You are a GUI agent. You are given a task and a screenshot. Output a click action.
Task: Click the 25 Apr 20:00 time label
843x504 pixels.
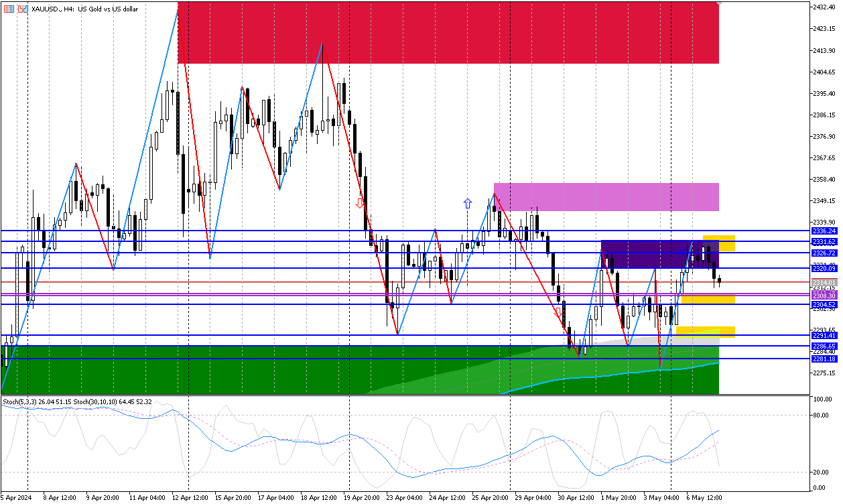point(491,498)
